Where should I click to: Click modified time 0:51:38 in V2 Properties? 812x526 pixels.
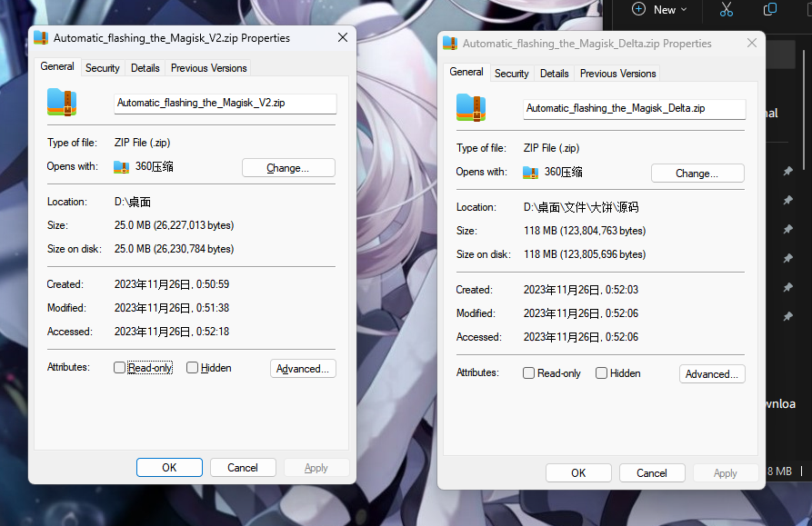point(172,308)
